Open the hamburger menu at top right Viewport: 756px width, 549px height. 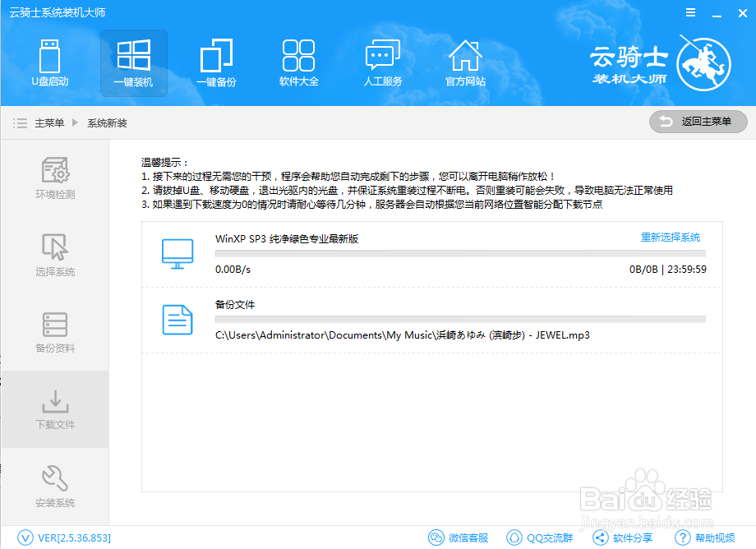[690, 12]
